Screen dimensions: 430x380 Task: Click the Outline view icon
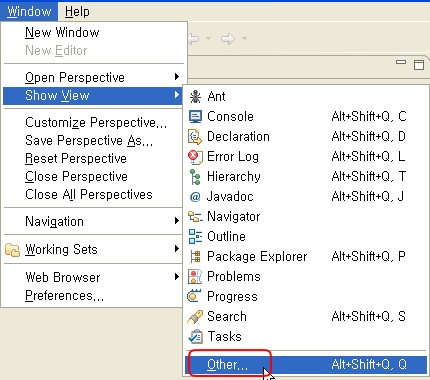[195, 236]
